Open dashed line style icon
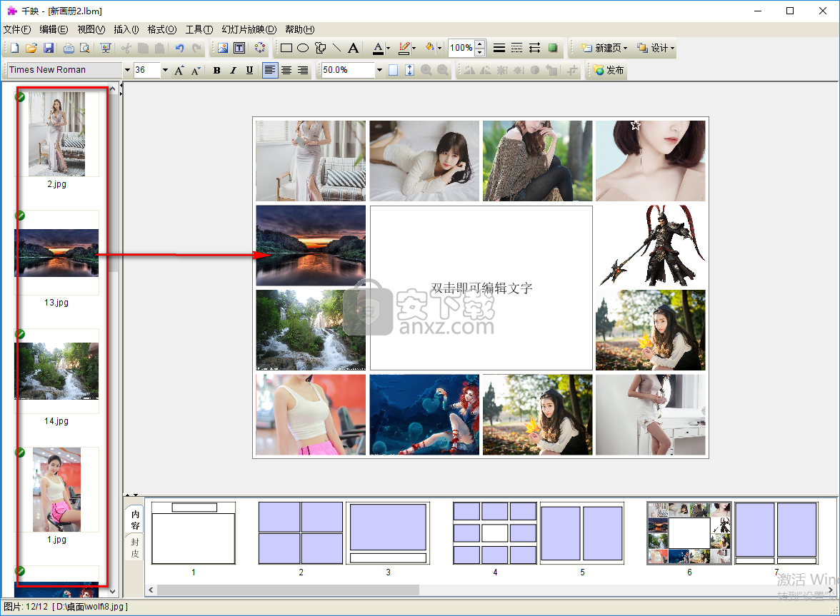840x616 pixels. 516,48
